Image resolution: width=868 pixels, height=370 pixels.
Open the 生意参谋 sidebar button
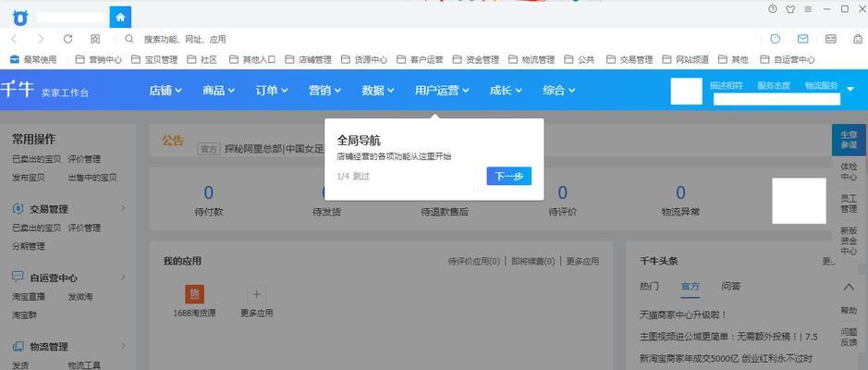click(x=849, y=140)
